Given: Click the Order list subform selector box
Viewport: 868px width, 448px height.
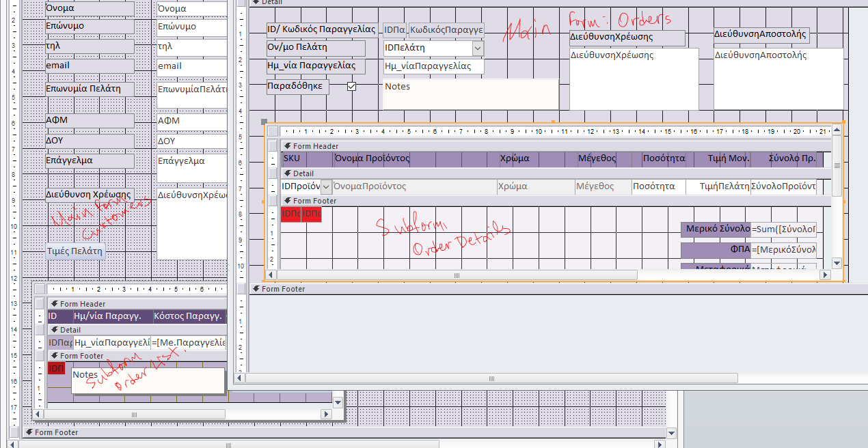Looking at the screenshot, I should pyautogui.click(x=40, y=289).
